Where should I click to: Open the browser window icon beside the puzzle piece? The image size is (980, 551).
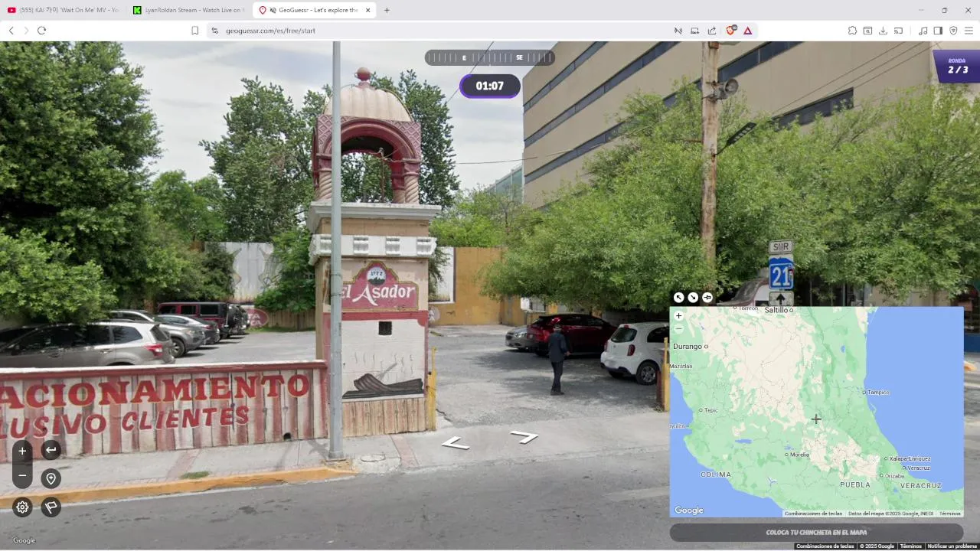tap(867, 31)
